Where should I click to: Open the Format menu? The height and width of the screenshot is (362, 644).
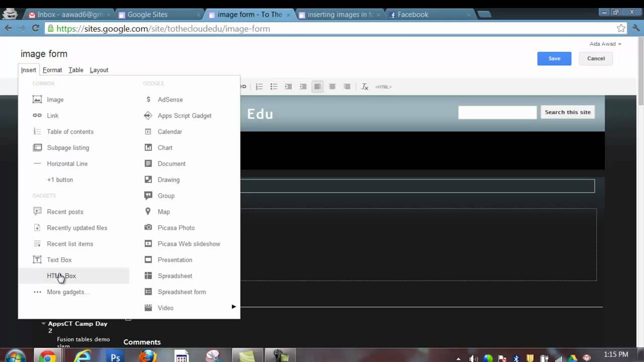point(52,70)
